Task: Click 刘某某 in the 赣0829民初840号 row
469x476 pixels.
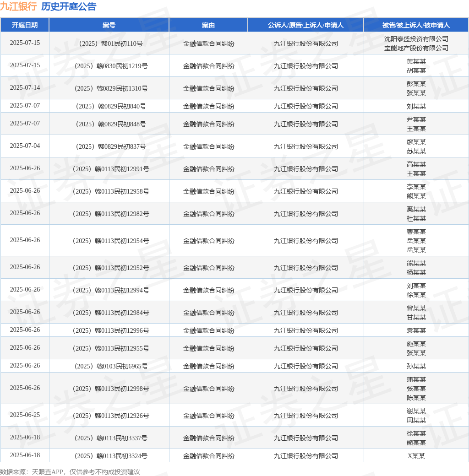Action: coord(416,107)
